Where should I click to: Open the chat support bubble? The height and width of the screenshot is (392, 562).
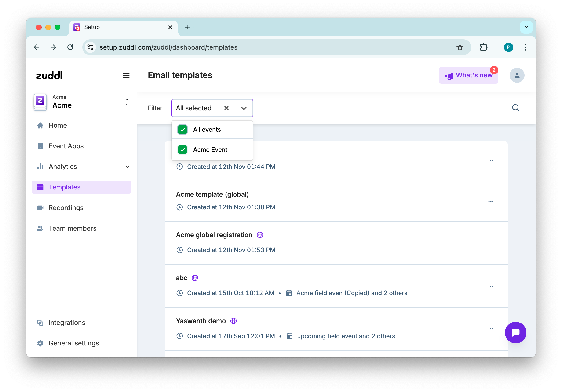click(x=515, y=332)
